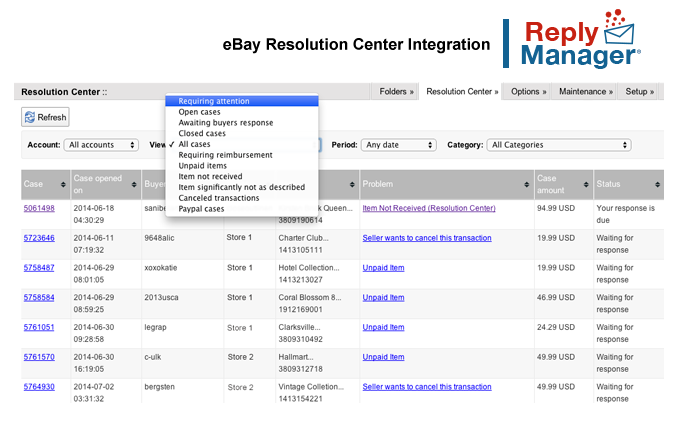This screenshot has width=678, height=425.
Task: Switch to the Maintenance tab
Action: [585, 91]
